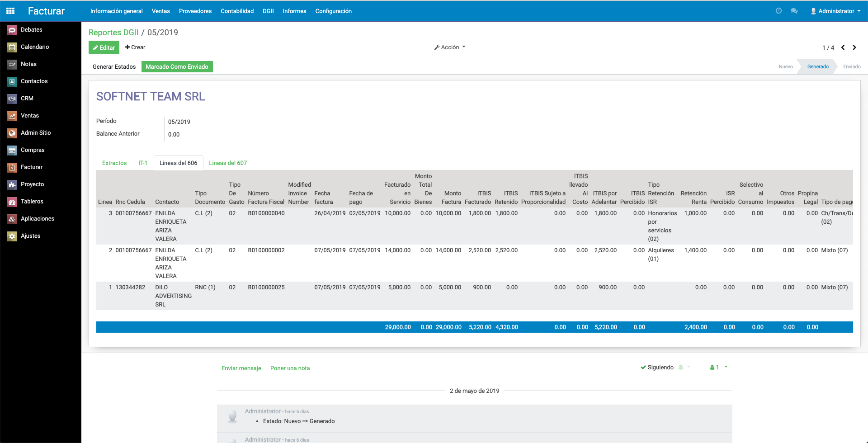Switch to the Extractos tab
This screenshot has height=443, width=868.
pyautogui.click(x=114, y=163)
